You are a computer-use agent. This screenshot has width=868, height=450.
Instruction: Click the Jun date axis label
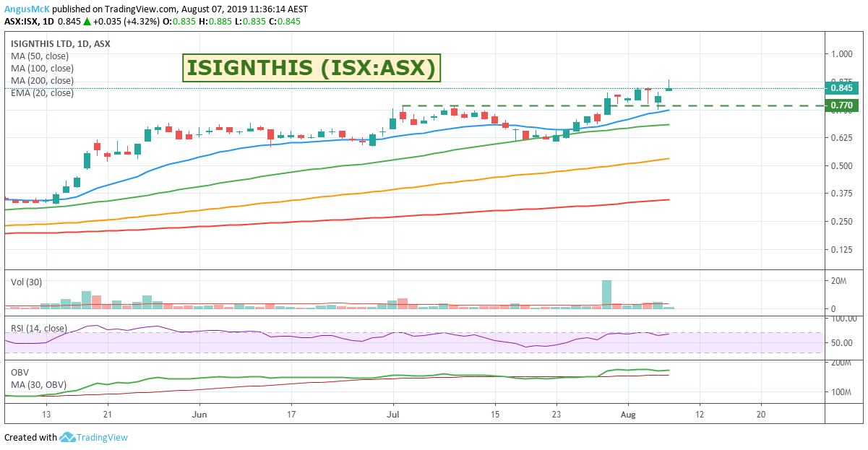[200, 415]
